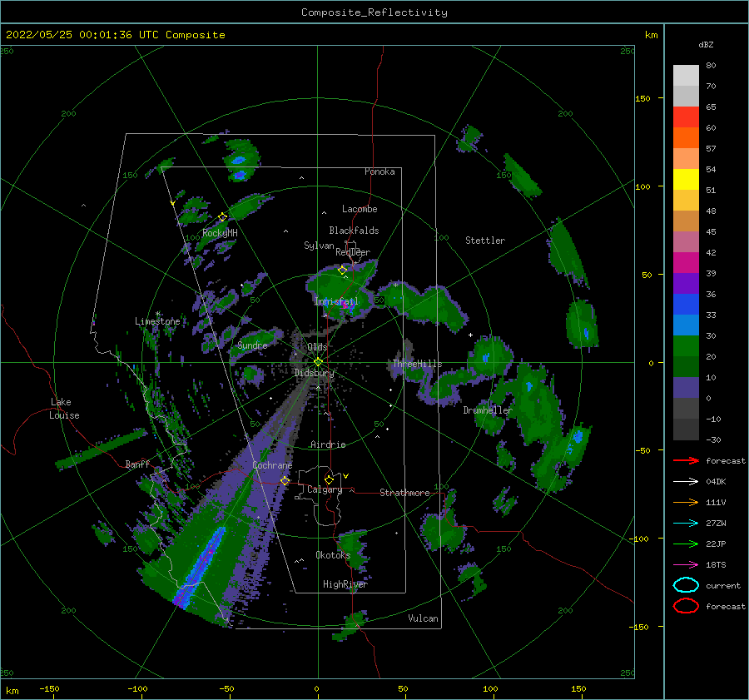The height and width of the screenshot is (700, 749).
Task: Click the cyan 27ZW arrow symbol
Action: point(686,524)
